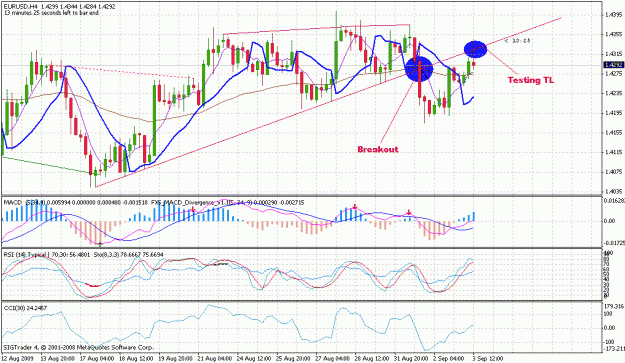Click the 0.00 level on the MACD scale
Viewport: 625px width, 363px height.
(610, 221)
